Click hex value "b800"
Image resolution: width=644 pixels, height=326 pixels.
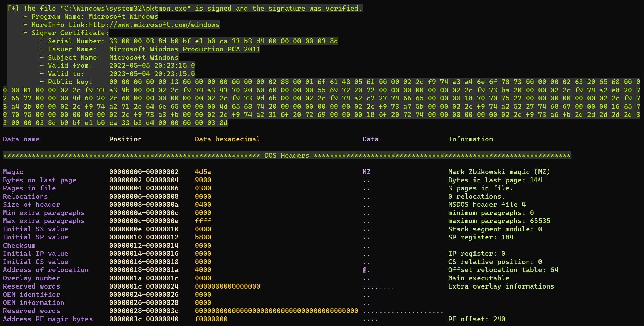click(203, 237)
